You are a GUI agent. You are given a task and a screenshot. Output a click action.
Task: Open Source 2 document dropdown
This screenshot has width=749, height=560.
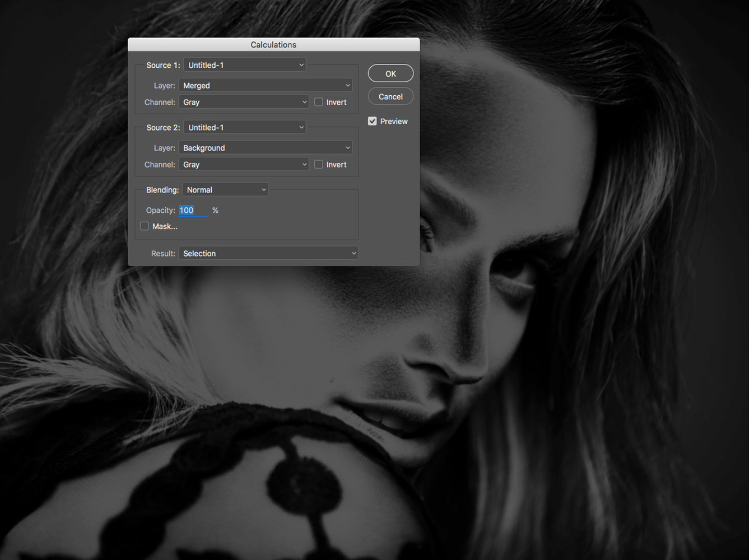pos(245,127)
